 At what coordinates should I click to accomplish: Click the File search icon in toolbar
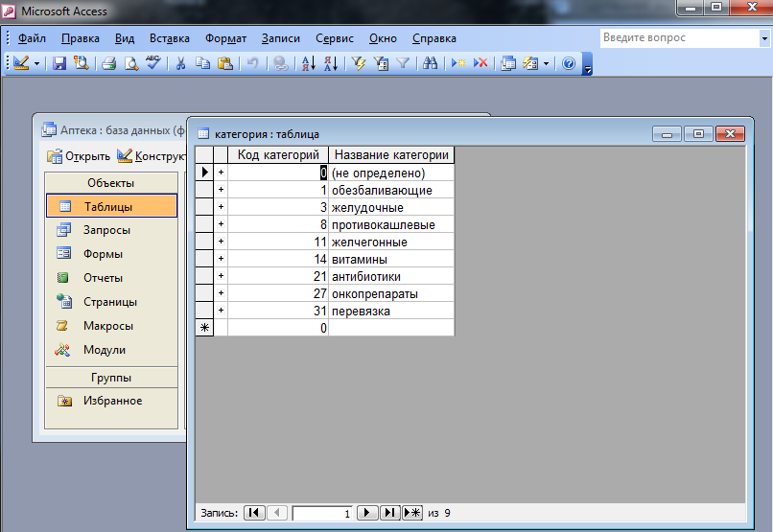(81, 63)
